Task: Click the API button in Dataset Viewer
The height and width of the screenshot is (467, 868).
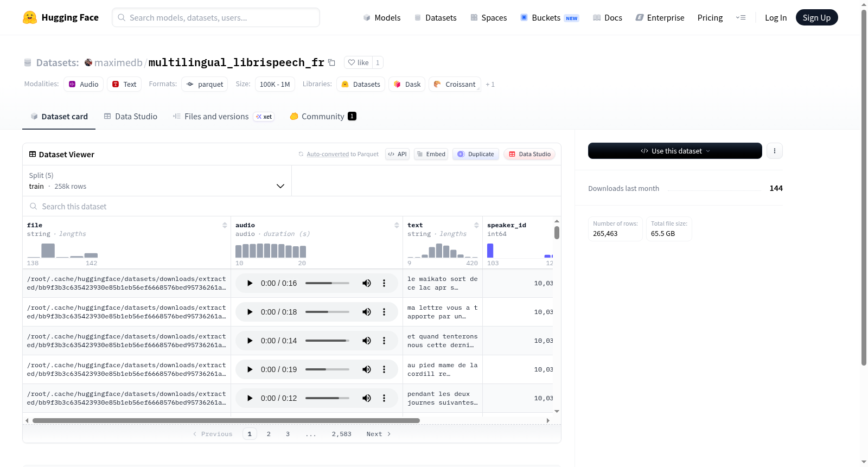Action: coord(397,154)
